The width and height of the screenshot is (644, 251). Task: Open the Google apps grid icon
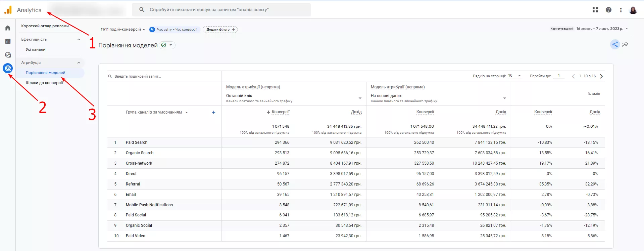point(595,10)
